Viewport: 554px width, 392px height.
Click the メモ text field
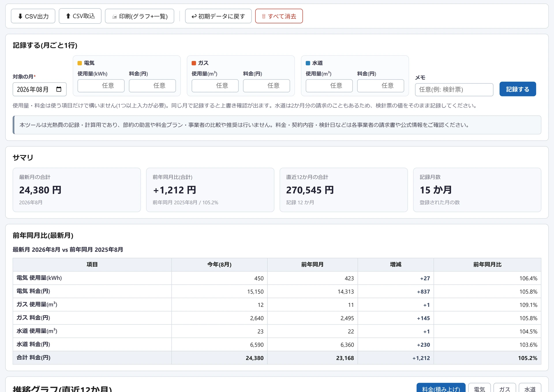[454, 90]
